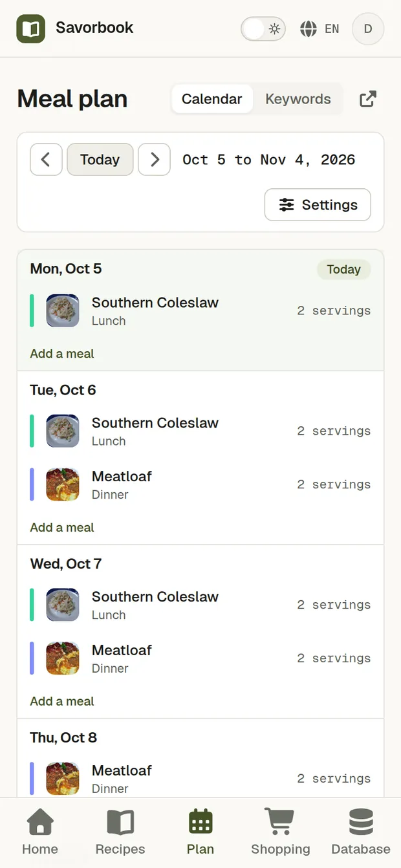Add a meal on Mon, Oct 5

click(62, 354)
